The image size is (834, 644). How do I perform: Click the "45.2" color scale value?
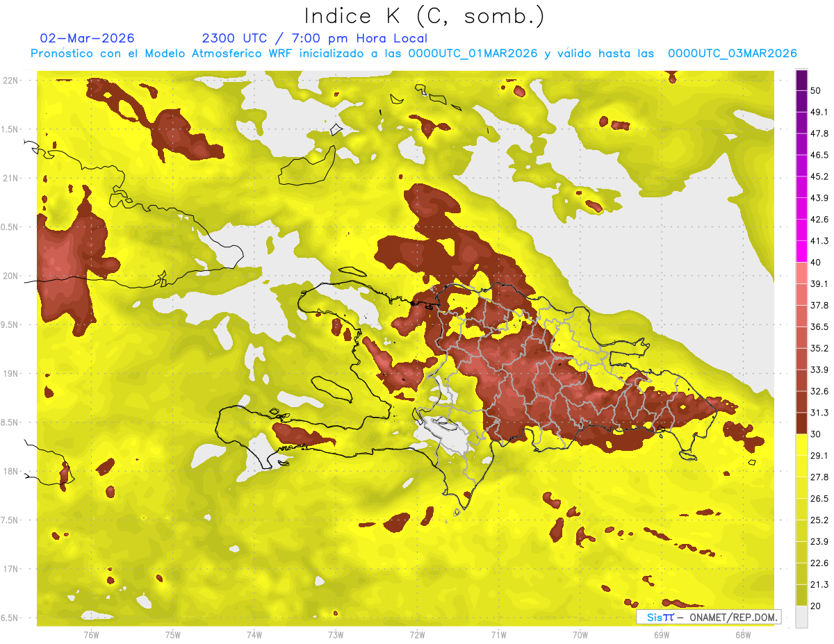pos(819,176)
